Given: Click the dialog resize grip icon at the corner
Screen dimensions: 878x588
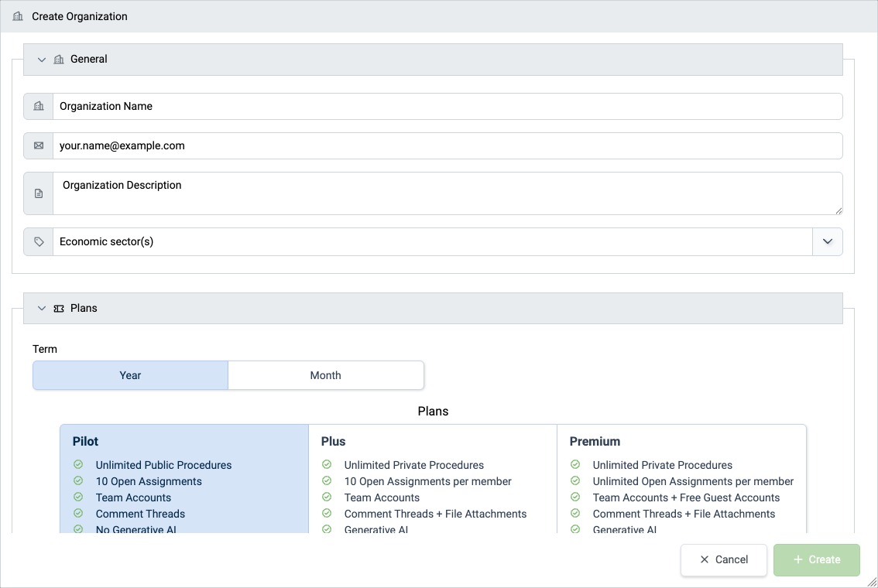Looking at the screenshot, I should (872, 582).
